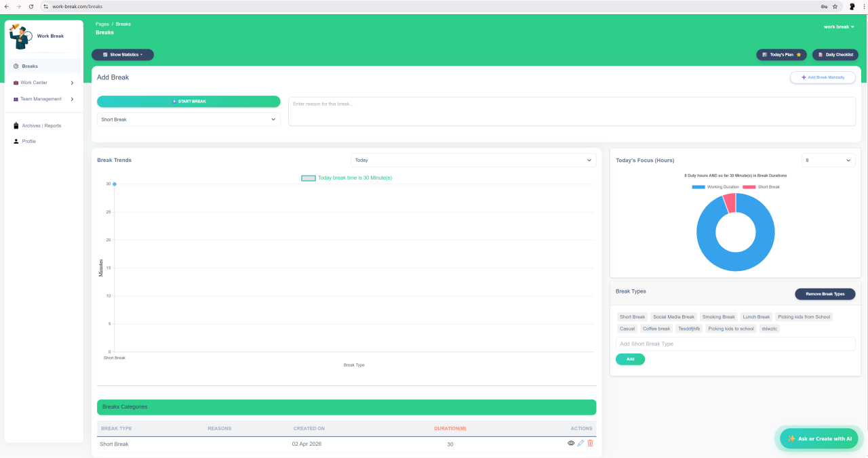Open the Profile page from sidebar
Screen dimensions: 868x458
click(x=28, y=142)
